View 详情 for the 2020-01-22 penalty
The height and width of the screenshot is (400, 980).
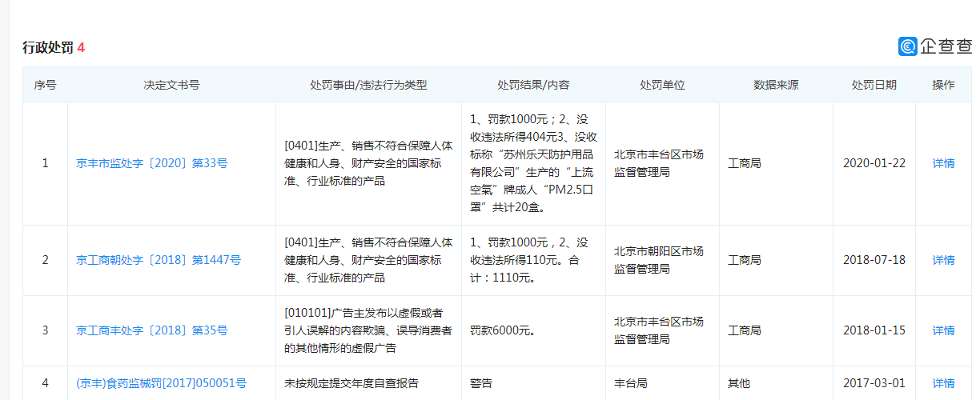tap(943, 163)
